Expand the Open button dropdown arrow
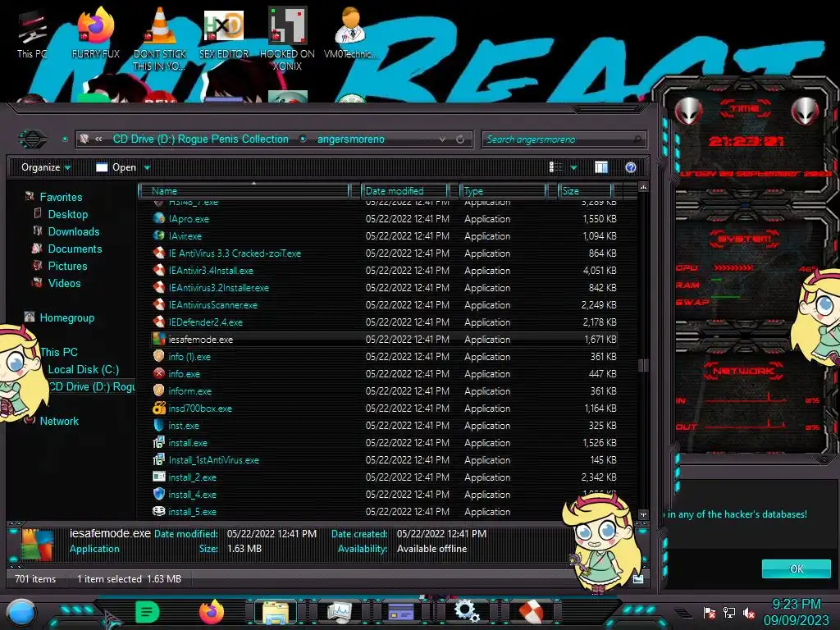Image resolution: width=840 pixels, height=630 pixels. [147, 167]
